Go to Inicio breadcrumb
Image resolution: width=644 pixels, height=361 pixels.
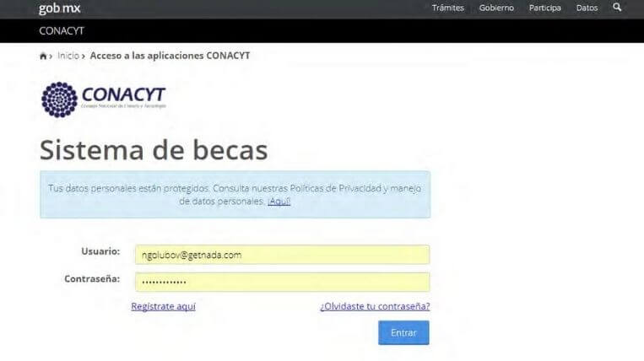coord(68,56)
